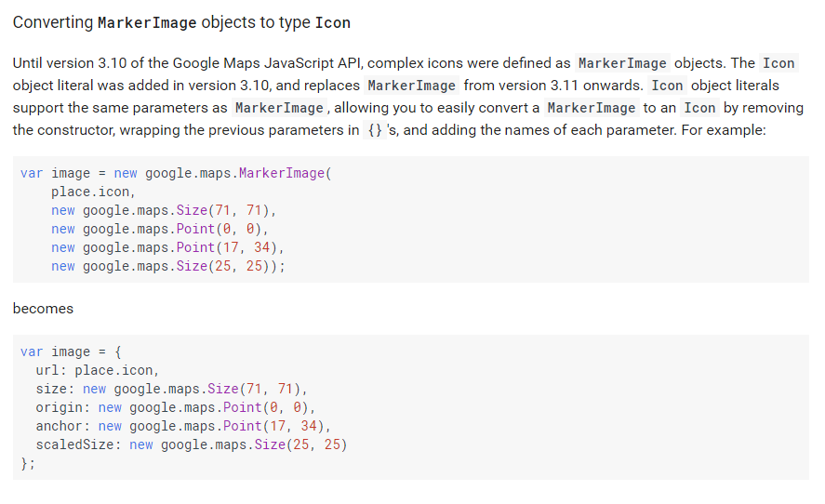Click the 'url: place.icon,' line
Screen dimensions: 825x504
point(98,370)
